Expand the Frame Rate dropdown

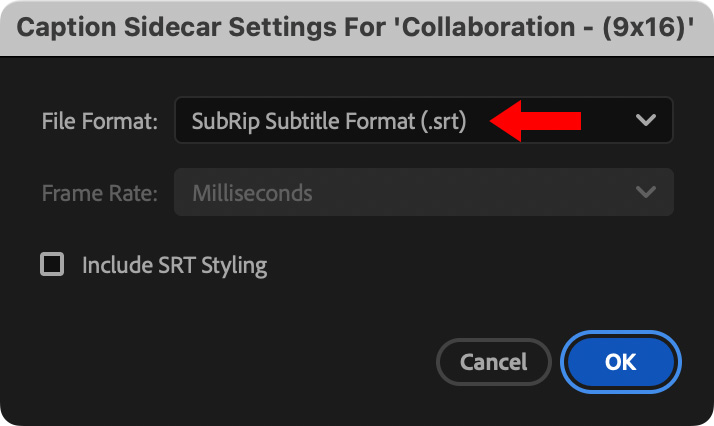pyautogui.click(x=423, y=193)
